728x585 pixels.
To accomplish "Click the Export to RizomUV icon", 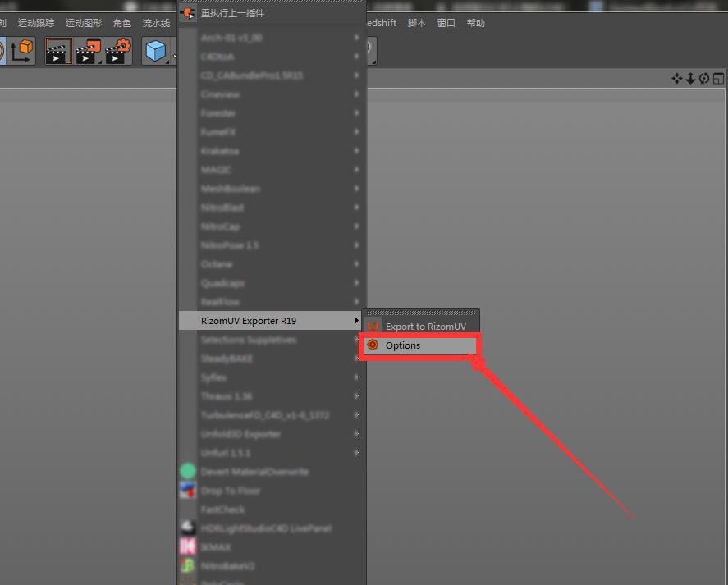I will [x=373, y=326].
